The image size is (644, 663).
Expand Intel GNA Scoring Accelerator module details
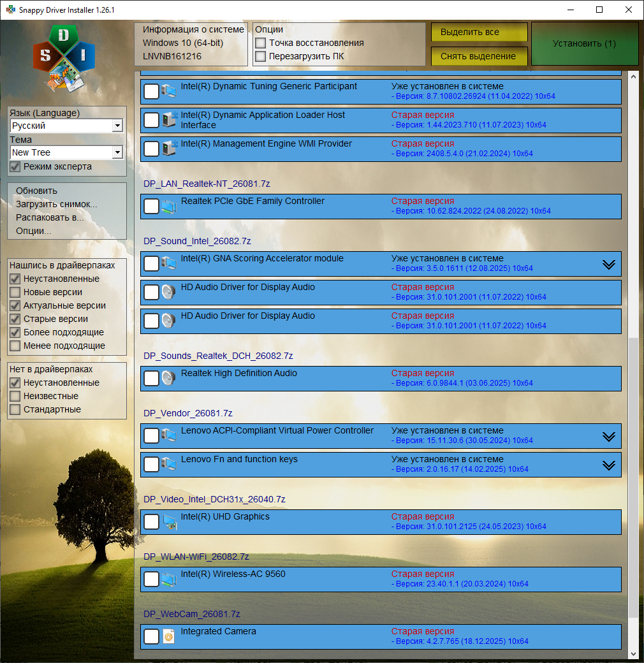click(609, 265)
